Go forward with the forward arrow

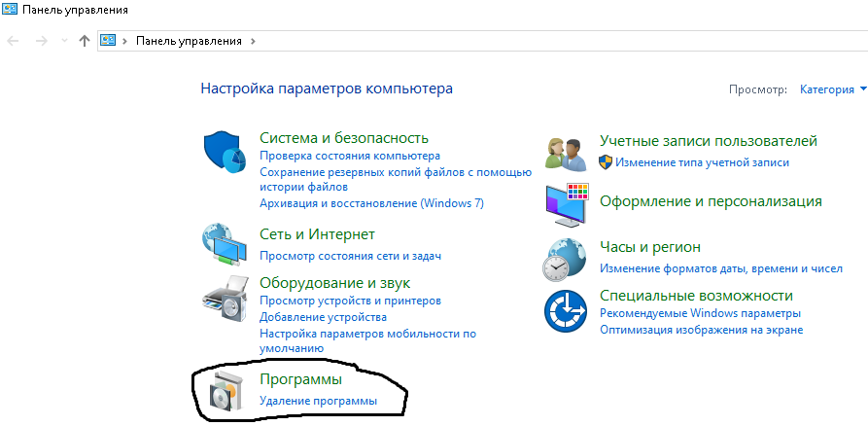coord(42,41)
